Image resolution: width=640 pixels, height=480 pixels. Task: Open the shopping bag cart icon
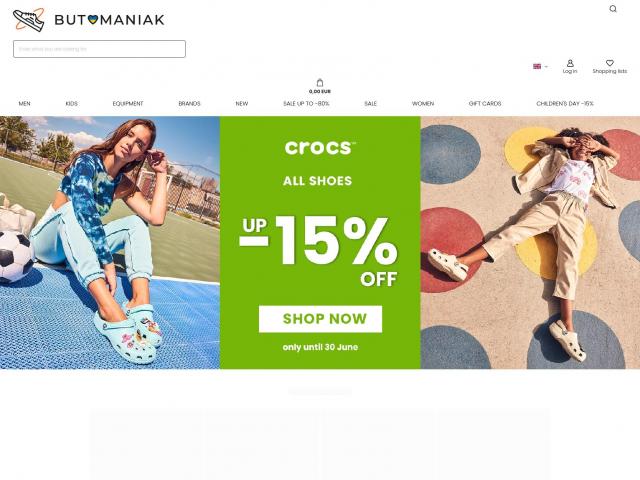(x=320, y=83)
